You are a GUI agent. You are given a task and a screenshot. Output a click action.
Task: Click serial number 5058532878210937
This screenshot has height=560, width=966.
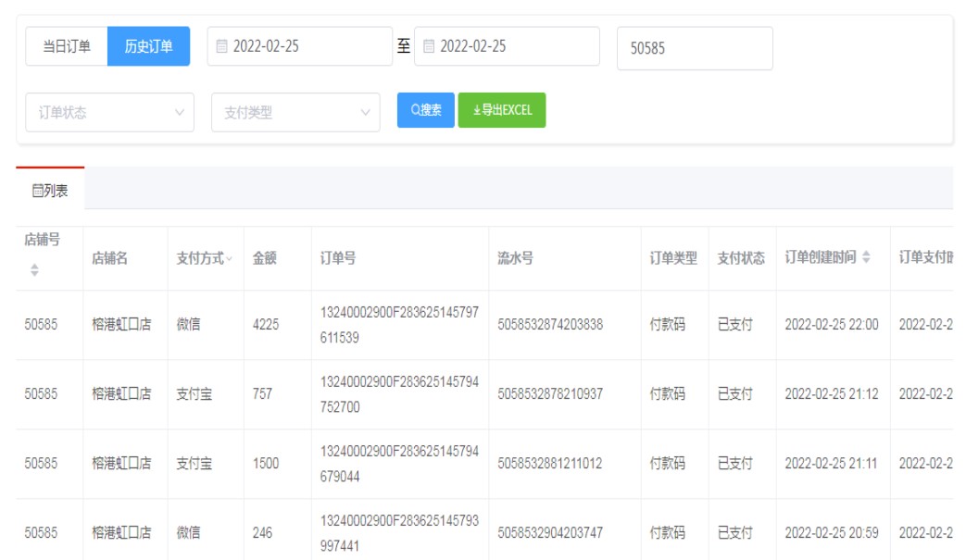click(550, 394)
